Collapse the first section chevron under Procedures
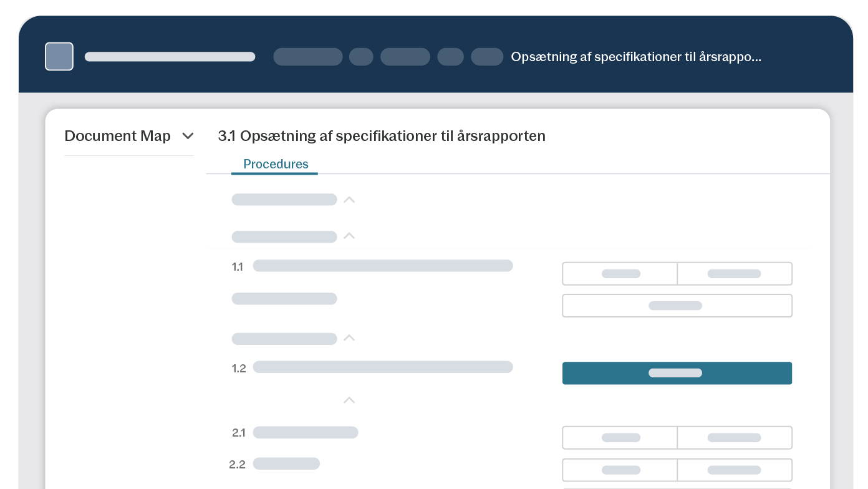 (x=349, y=200)
